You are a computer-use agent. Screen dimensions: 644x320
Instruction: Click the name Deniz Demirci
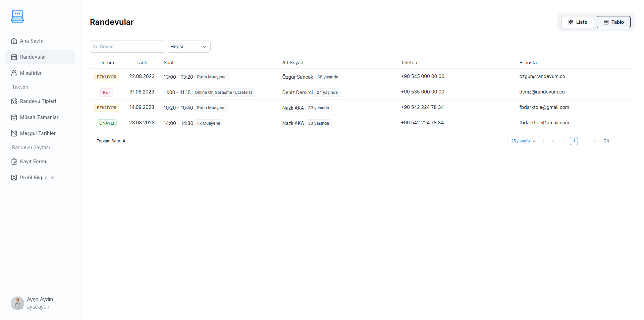click(298, 92)
